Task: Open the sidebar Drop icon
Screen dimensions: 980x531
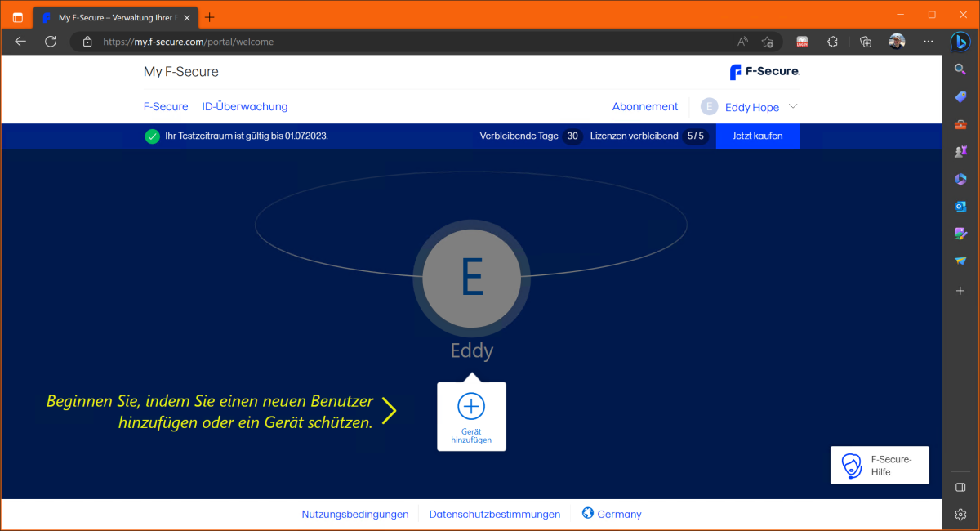Action: (960, 261)
